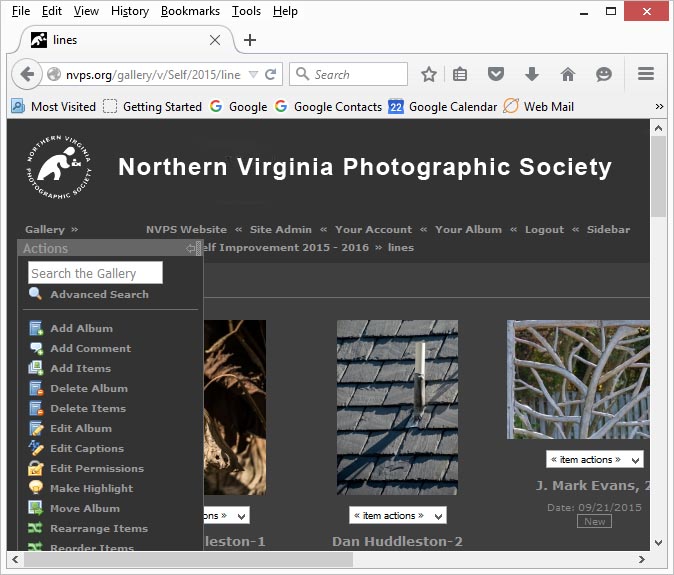Collapse the Actions sidebar panel arrow
This screenshot has height=575, width=674.
tap(191, 249)
